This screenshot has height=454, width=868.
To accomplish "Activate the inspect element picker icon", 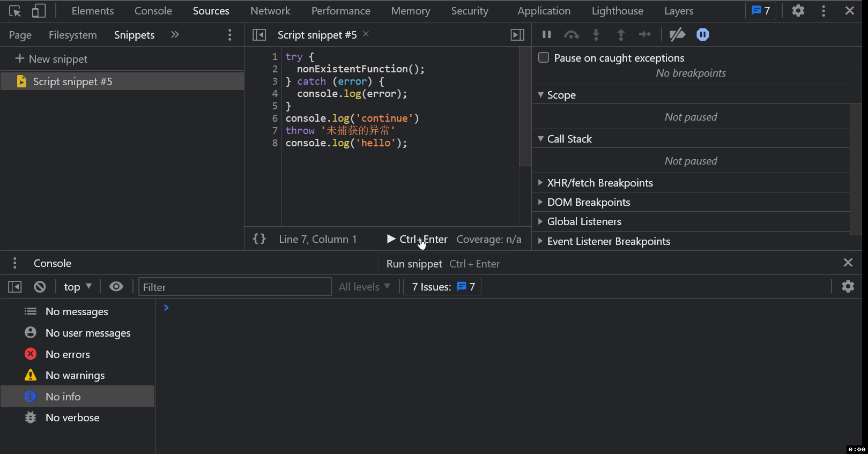I will click(15, 11).
